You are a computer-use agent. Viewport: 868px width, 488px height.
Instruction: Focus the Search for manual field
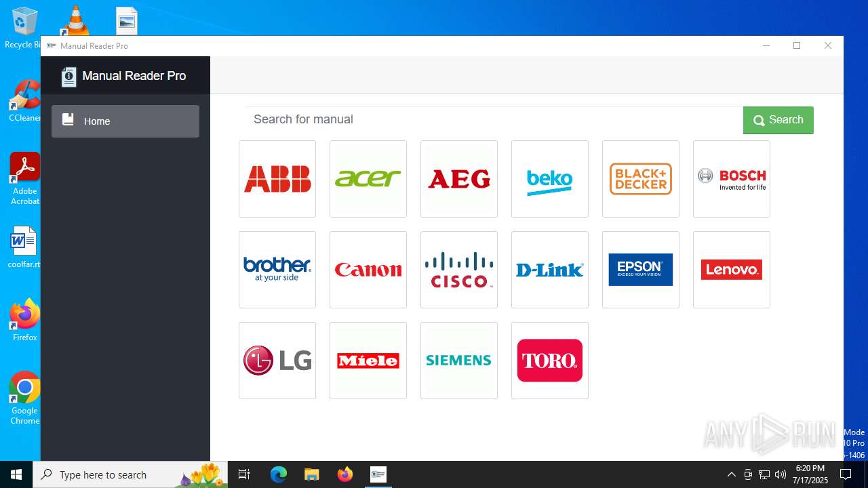pyautogui.click(x=494, y=120)
